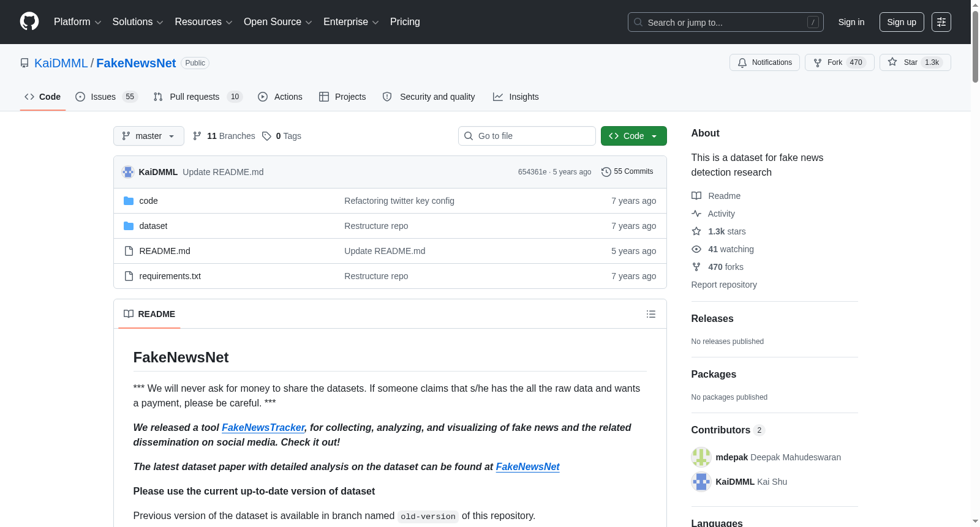Expand the Enterprise menu
The height and width of the screenshot is (527, 980).
(x=351, y=22)
